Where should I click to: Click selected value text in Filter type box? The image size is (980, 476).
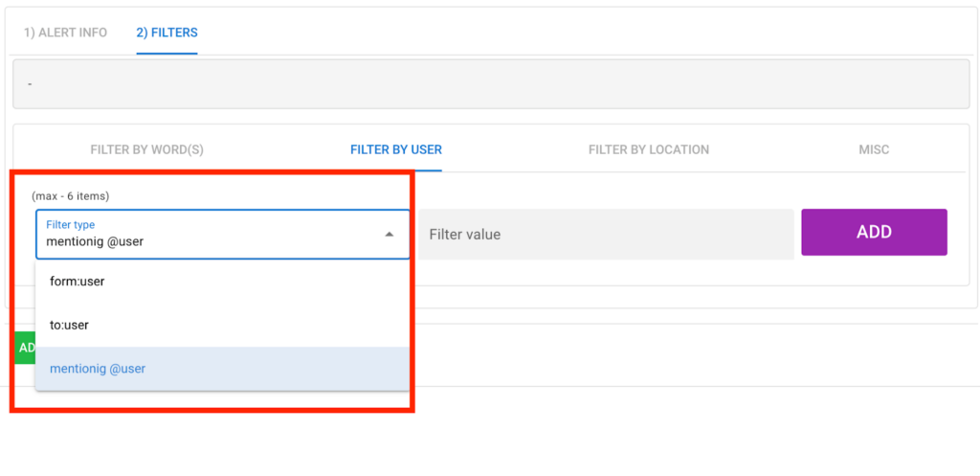(x=95, y=242)
